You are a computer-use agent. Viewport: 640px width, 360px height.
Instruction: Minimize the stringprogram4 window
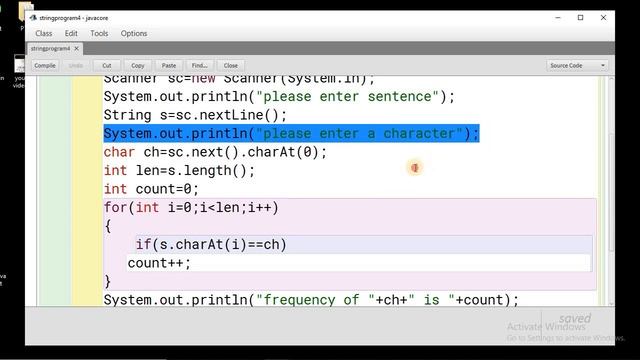(558, 18)
